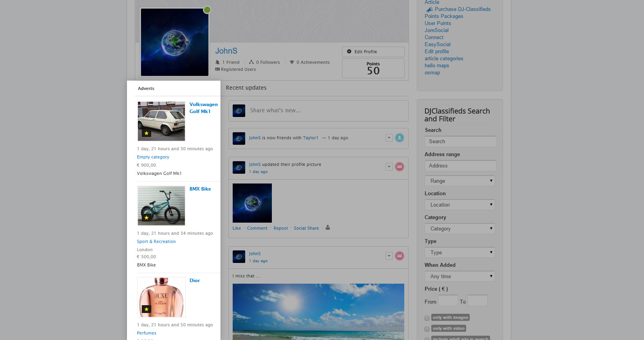Screen dimensions: 644x340
Task: Click the person icon after Social Share
Action: (328, 228)
